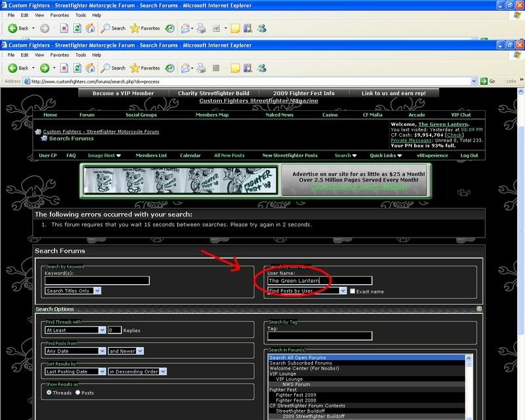Click in the Tag input field
525x420 pixels.
click(320, 336)
